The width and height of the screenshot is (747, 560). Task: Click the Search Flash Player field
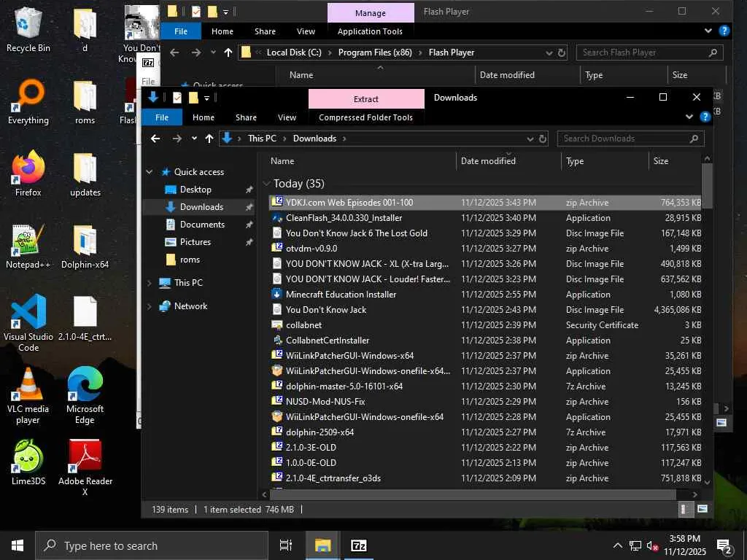tap(650, 52)
